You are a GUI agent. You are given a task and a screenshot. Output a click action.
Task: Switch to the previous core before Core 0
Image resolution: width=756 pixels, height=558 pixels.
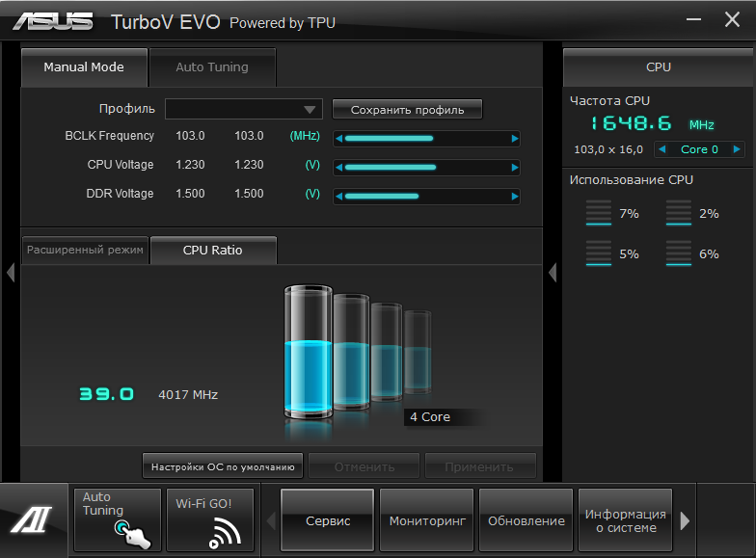tap(661, 149)
